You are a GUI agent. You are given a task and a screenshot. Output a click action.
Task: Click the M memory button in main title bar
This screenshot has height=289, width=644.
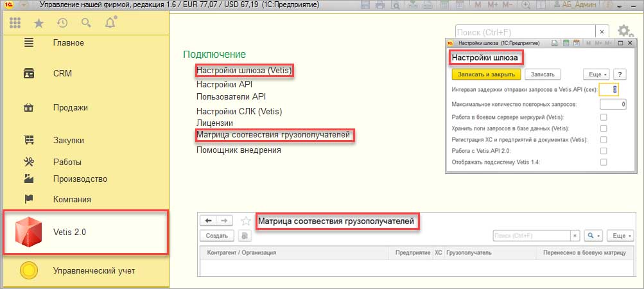(x=478, y=5)
